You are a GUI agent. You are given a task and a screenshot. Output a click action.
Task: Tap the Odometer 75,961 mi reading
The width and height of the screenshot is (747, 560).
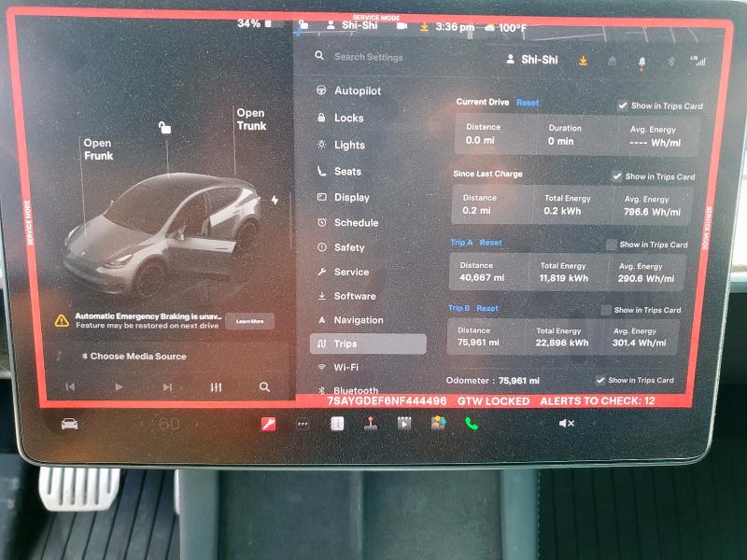point(493,381)
